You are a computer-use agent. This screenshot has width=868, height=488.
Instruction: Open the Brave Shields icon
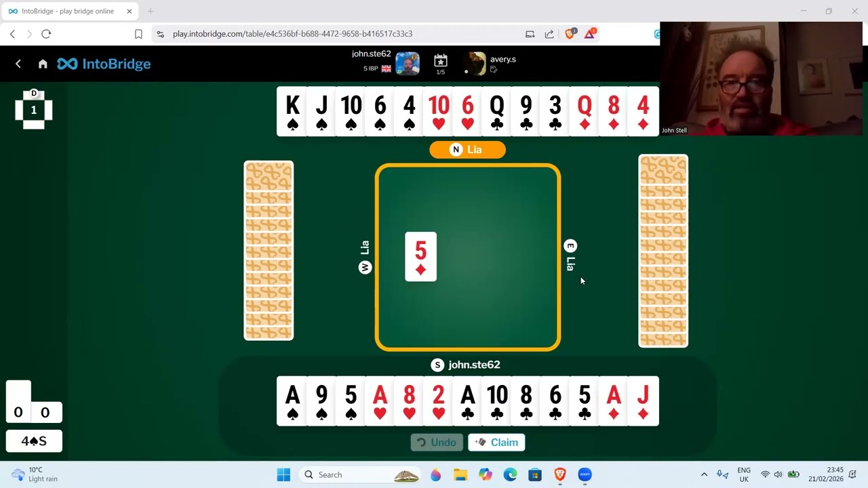click(x=570, y=33)
